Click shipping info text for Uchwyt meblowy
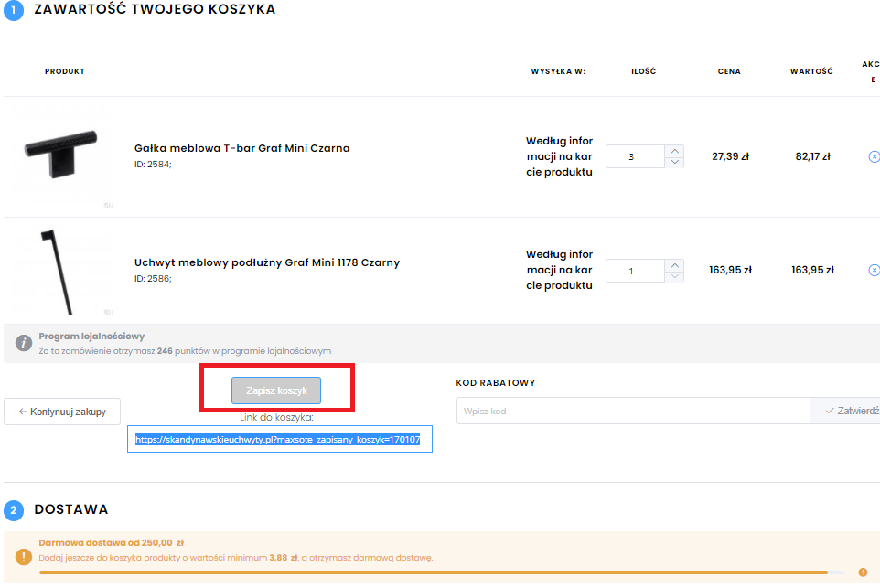Screen dimensions: 880x588 point(559,270)
